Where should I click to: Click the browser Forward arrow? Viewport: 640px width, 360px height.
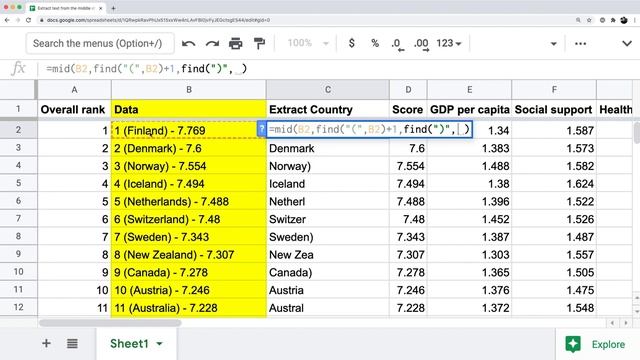18,20
